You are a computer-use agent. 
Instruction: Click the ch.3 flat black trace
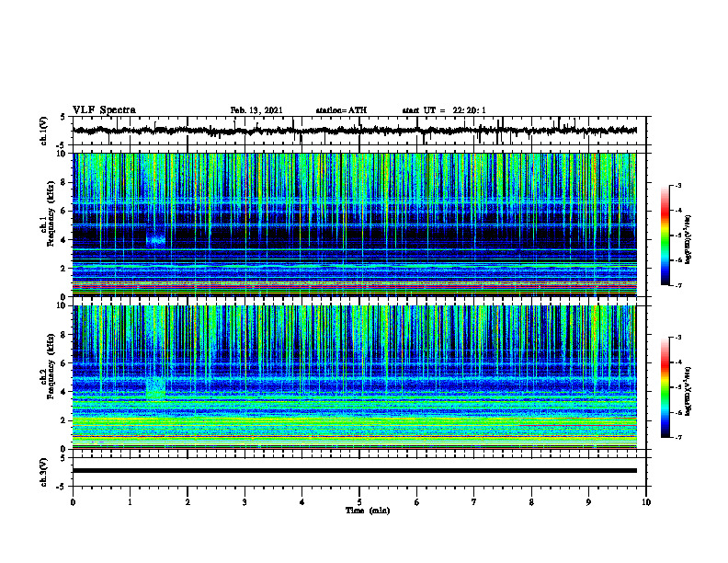coord(355,471)
